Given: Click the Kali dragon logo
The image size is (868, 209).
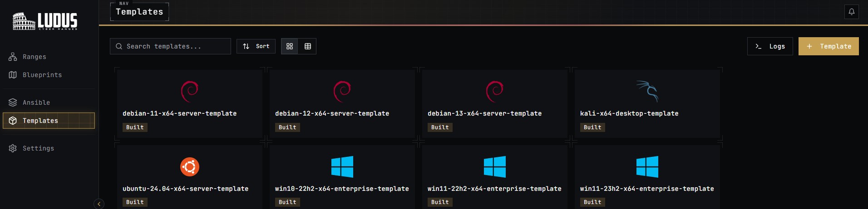Looking at the screenshot, I should 647,92.
